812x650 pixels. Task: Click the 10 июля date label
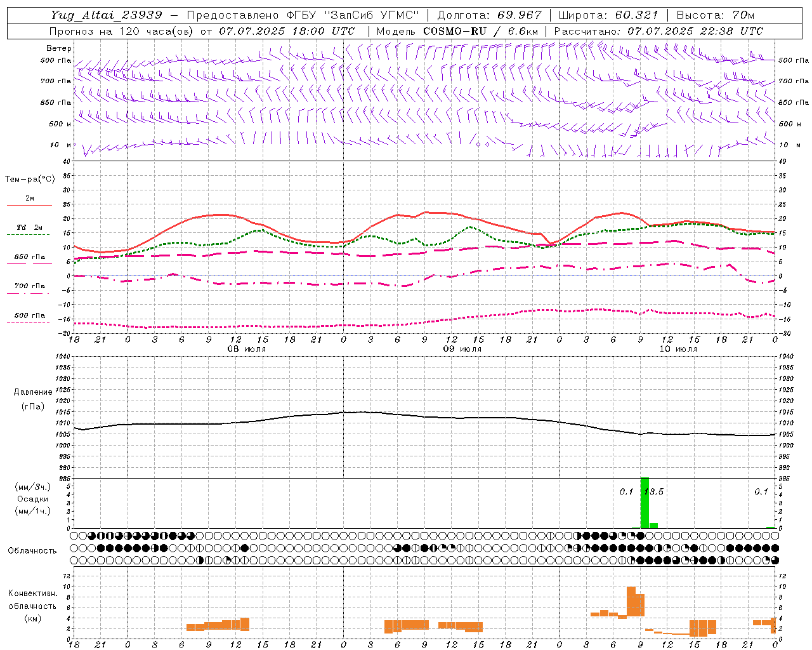point(678,349)
